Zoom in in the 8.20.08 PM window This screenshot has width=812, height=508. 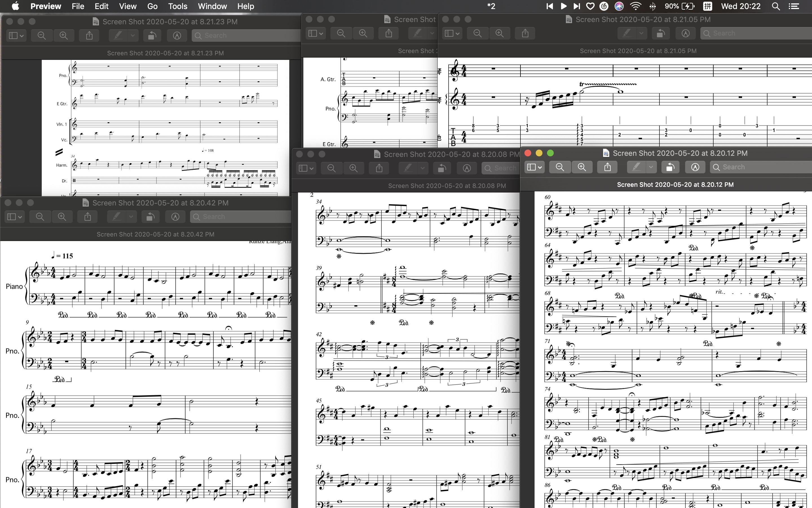click(353, 168)
